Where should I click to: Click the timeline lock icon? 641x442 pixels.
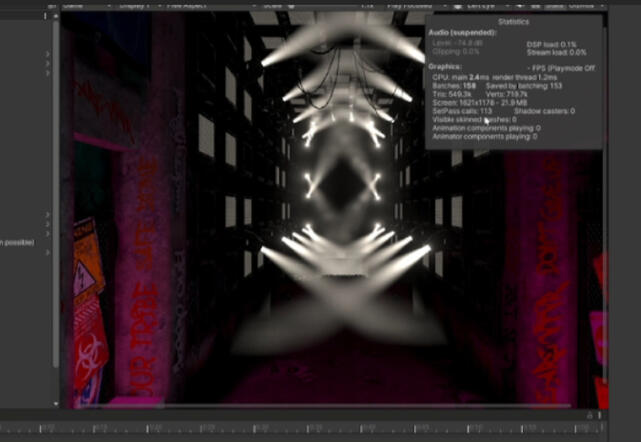(589, 415)
